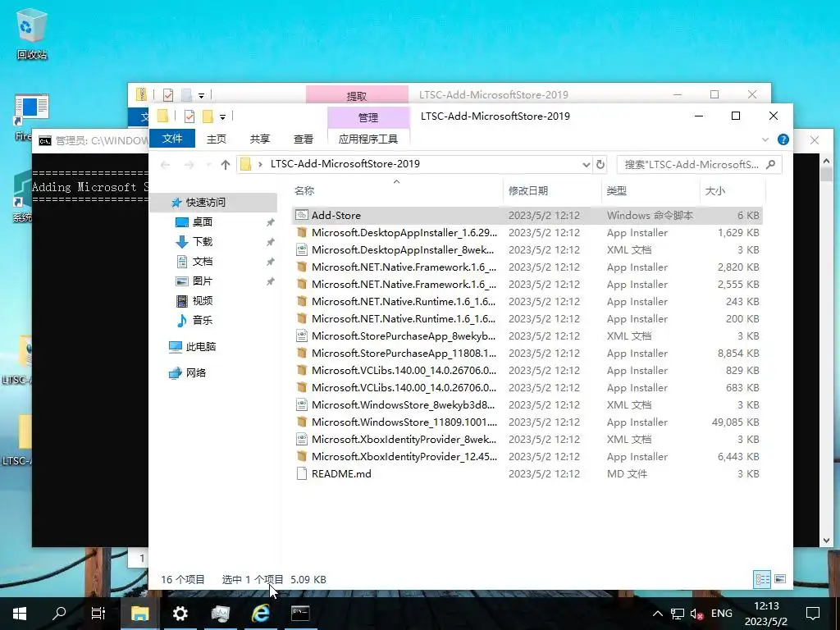Refresh the current folder view
840x630 pixels.
tap(600, 164)
